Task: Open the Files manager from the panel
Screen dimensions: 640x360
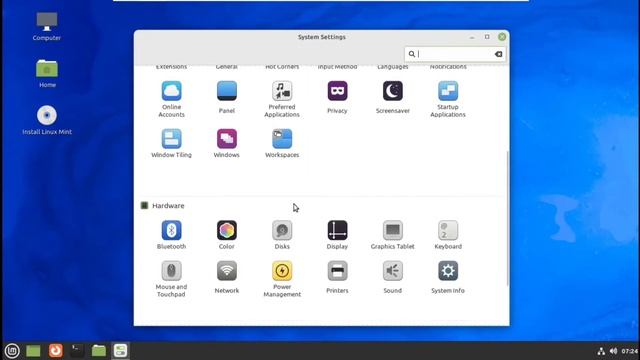Action: (99, 351)
